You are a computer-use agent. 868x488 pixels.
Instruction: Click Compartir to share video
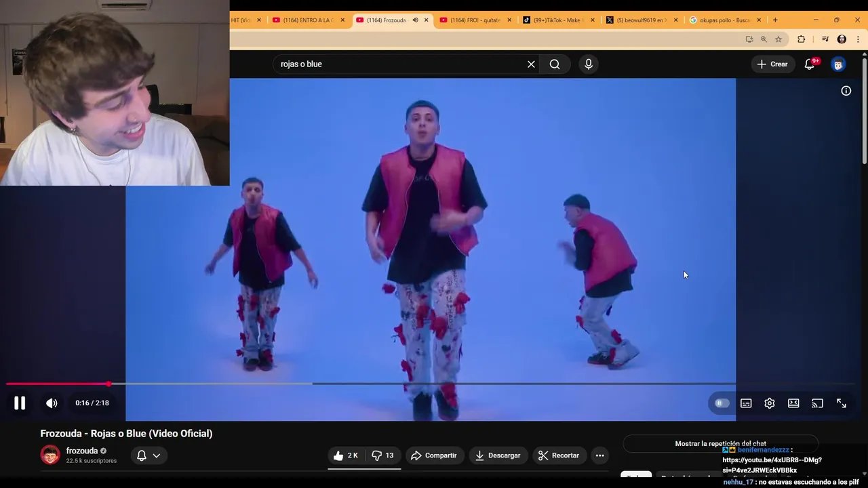pyautogui.click(x=434, y=455)
